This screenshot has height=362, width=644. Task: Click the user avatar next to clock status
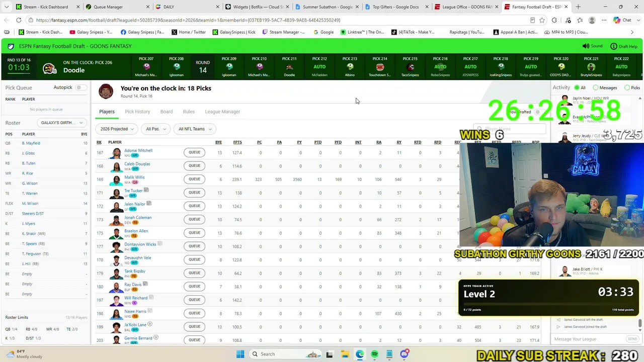tap(106, 91)
